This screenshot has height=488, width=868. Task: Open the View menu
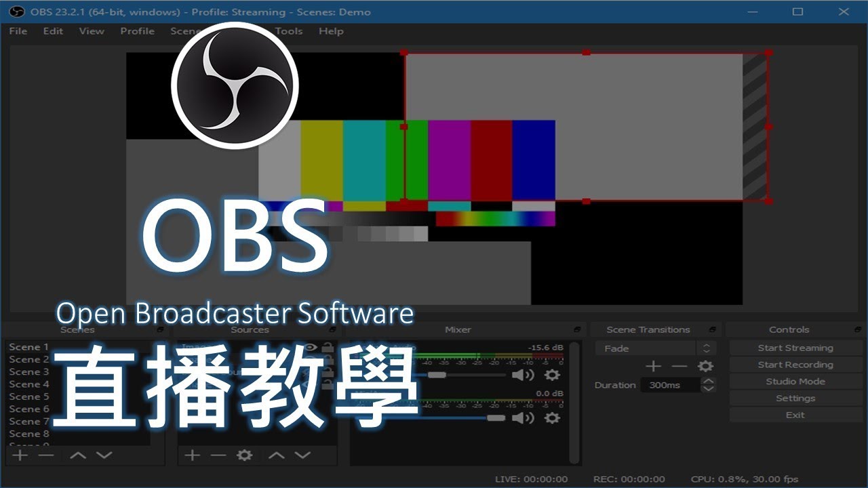[92, 31]
